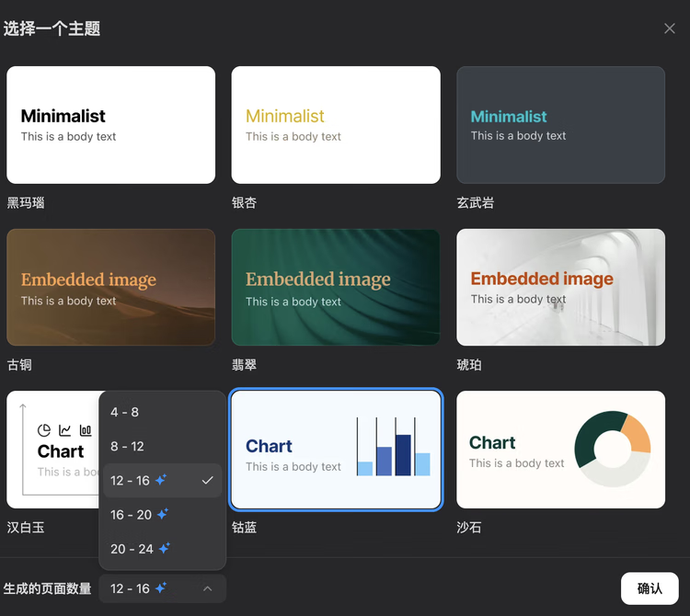Confirm selection with the 确认 button
Image resolution: width=690 pixels, height=616 pixels.
coord(650,588)
